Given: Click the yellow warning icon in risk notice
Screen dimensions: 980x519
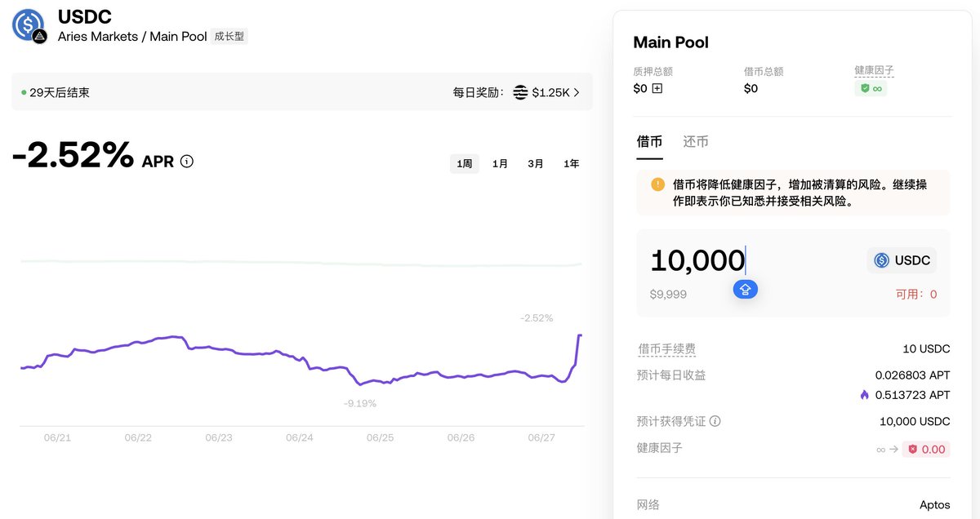Looking at the screenshot, I should [x=657, y=184].
